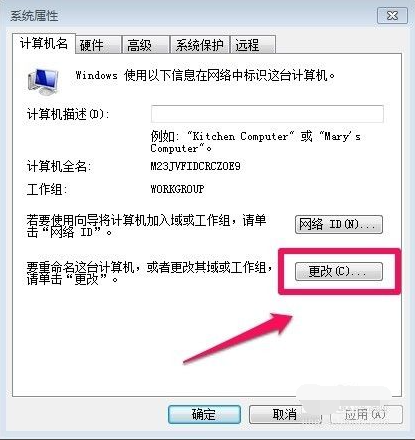Click the computer monitor icon
Viewport: 415px width, 440px height.
[x=43, y=81]
